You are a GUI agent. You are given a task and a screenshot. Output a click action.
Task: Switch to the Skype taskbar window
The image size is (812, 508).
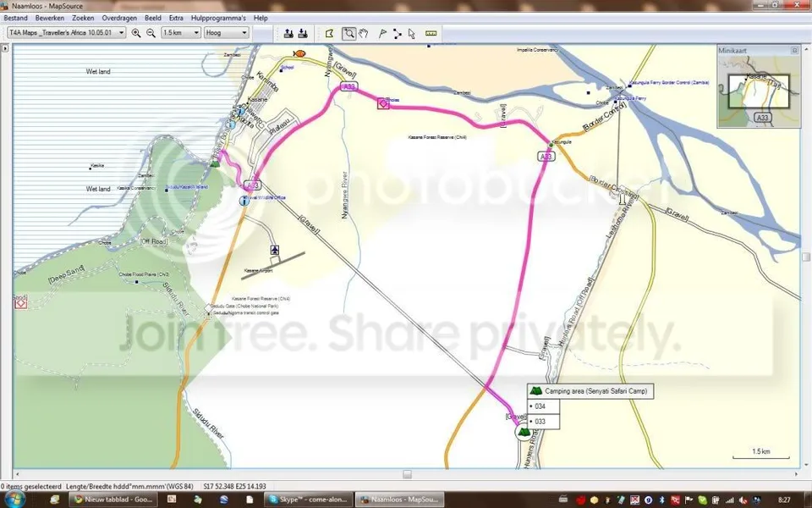(309, 500)
